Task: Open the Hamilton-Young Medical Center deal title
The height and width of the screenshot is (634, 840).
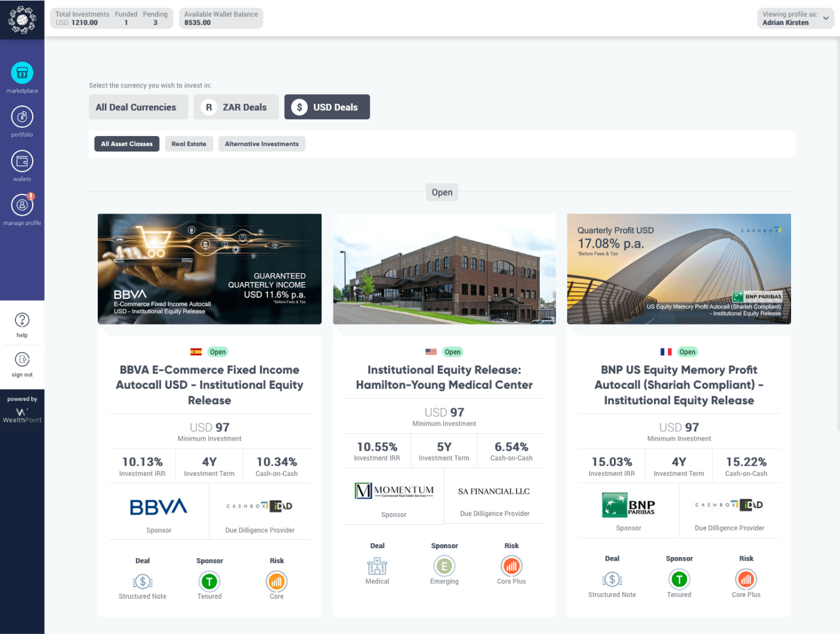Action: click(x=444, y=378)
